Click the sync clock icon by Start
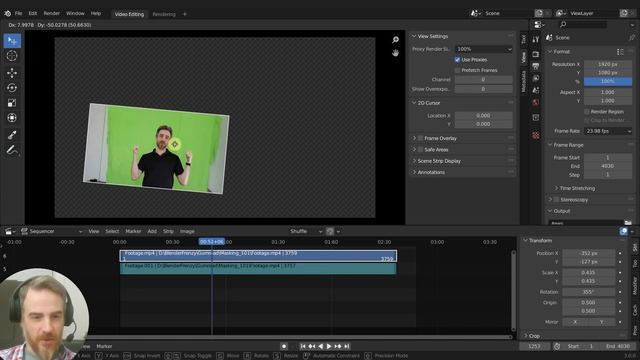The width and height of the screenshot is (640, 360). (557, 346)
